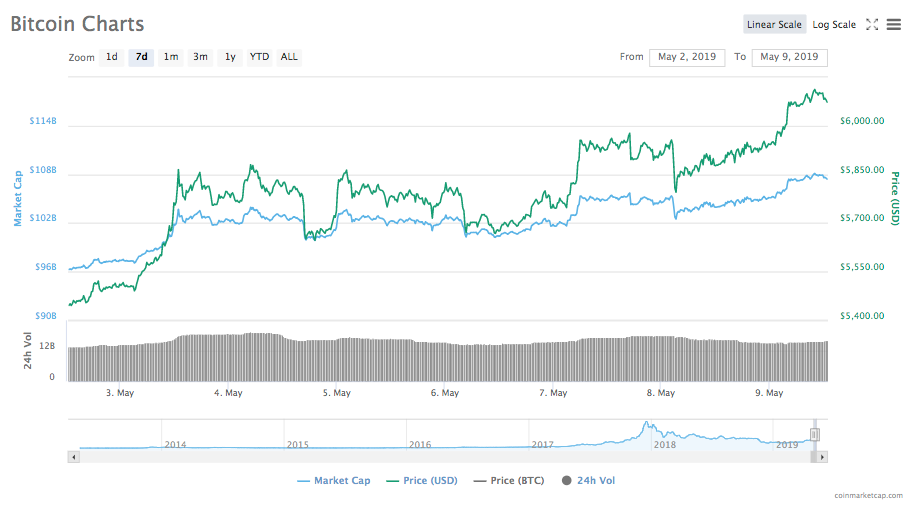
Task: Edit the To date field May 9, 2019
Action: [x=790, y=57]
